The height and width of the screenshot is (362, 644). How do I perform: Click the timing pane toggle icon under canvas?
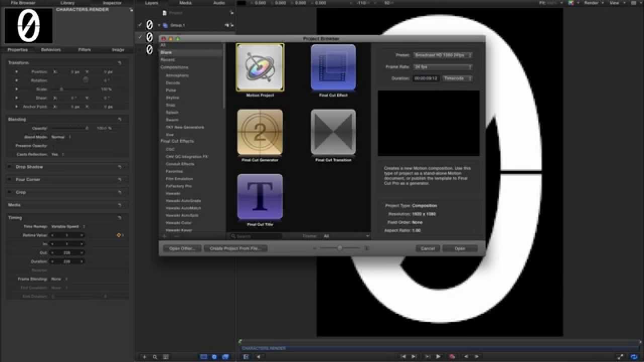(x=246, y=356)
